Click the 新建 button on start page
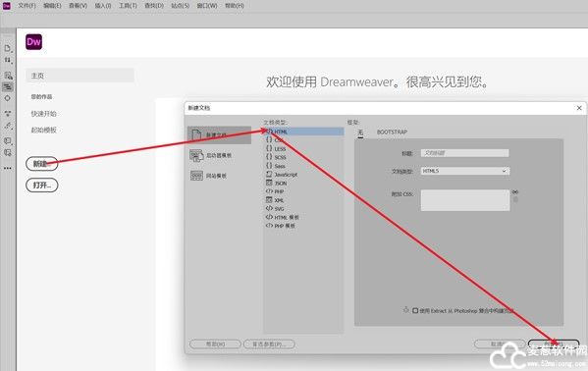Image resolution: width=588 pixels, height=371 pixels. [x=41, y=164]
